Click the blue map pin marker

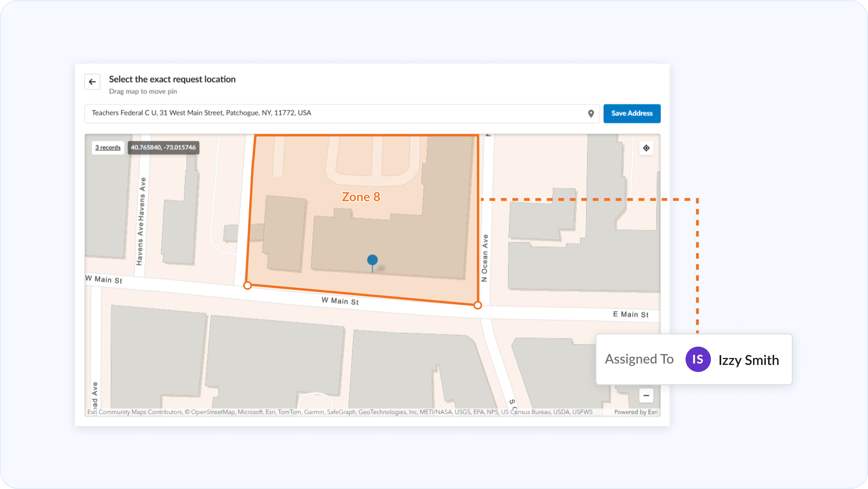click(372, 260)
